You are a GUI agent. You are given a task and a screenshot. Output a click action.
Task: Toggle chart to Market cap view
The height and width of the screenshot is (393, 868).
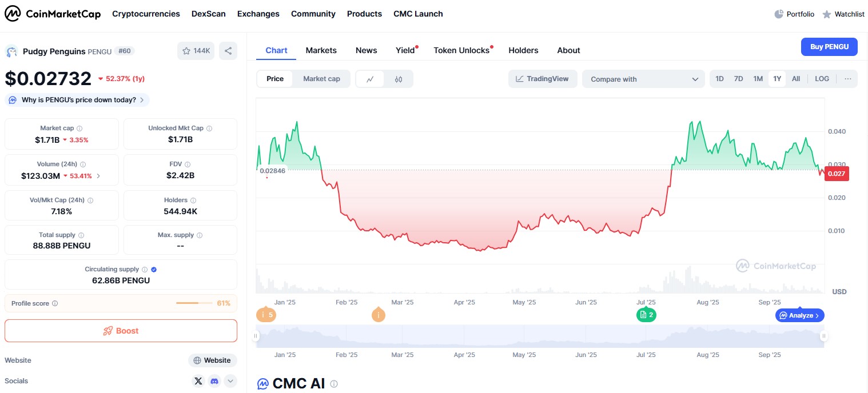pyautogui.click(x=321, y=79)
